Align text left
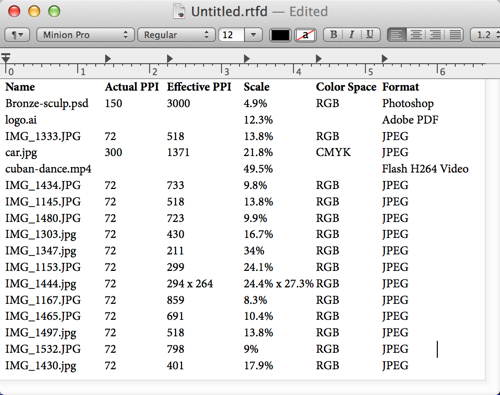500x395 pixels. [x=396, y=35]
